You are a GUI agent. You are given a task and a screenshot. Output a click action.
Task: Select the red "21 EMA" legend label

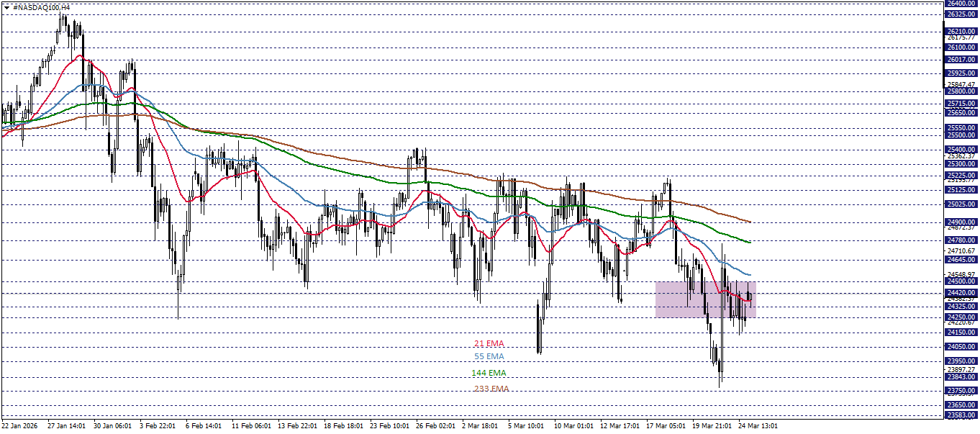(488, 344)
